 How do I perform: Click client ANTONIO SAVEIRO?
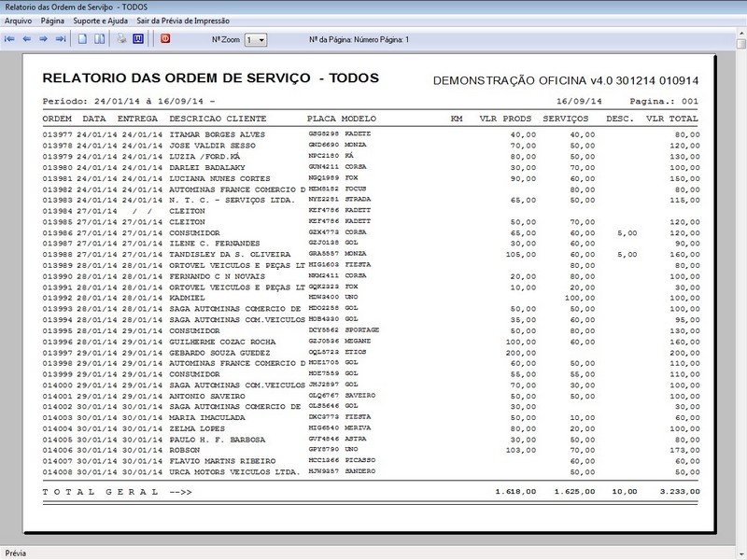click(x=207, y=396)
